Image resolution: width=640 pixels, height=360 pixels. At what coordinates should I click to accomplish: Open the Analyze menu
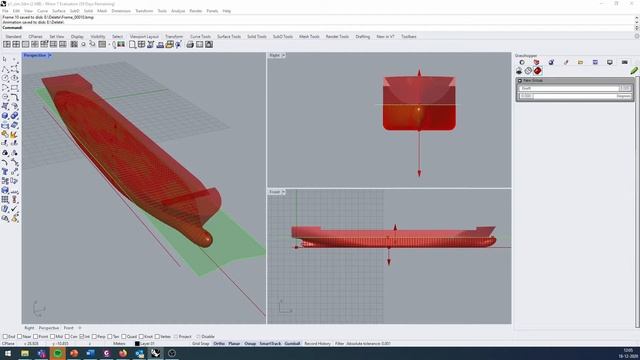pos(178,11)
